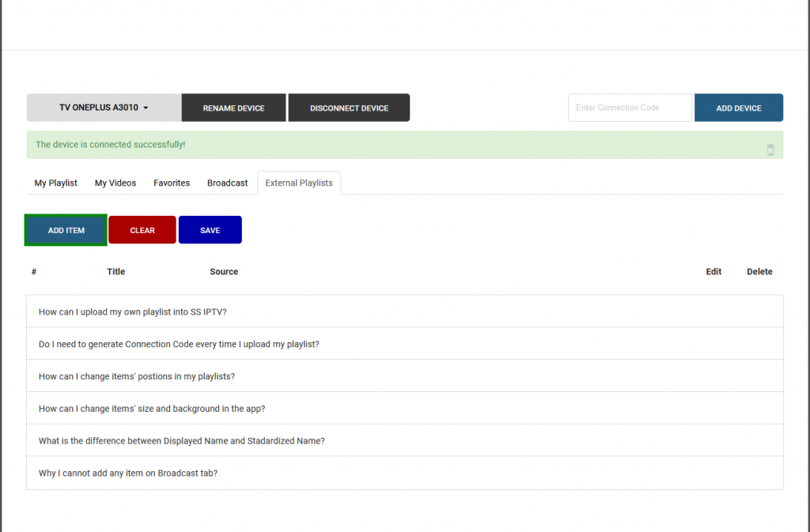Expand the upload my own playlist question
810x532 pixels.
pos(133,311)
